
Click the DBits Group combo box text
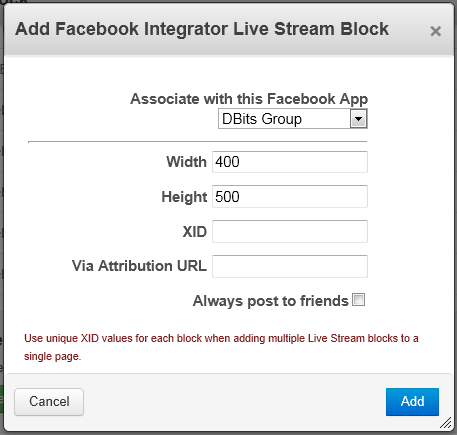tap(262, 119)
